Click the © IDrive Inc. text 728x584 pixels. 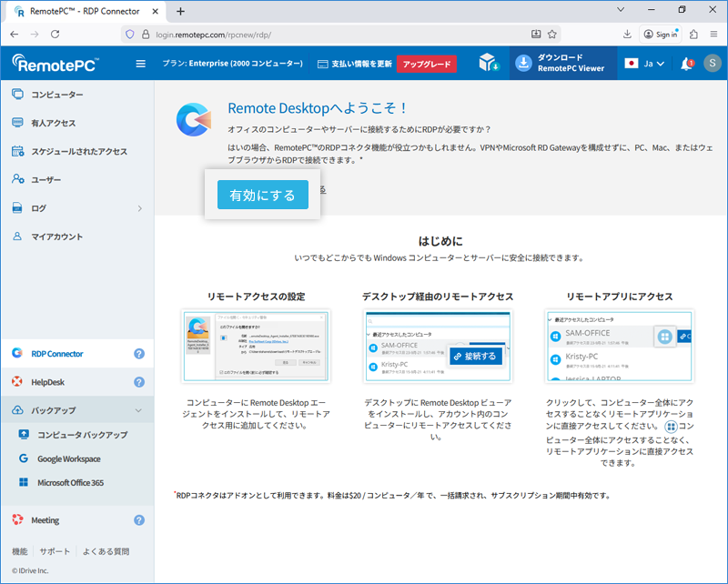click(30, 570)
